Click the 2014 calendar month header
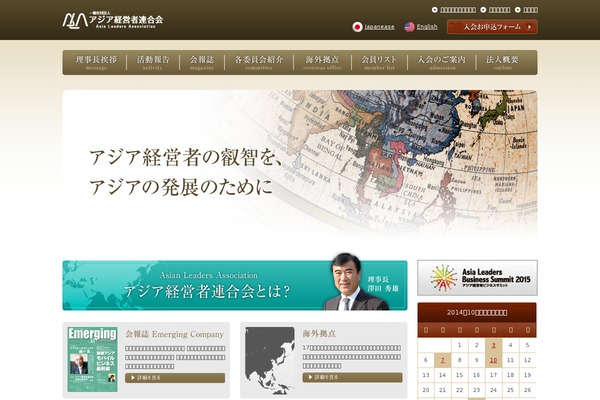The width and height of the screenshot is (600, 400). pyautogui.click(x=477, y=312)
